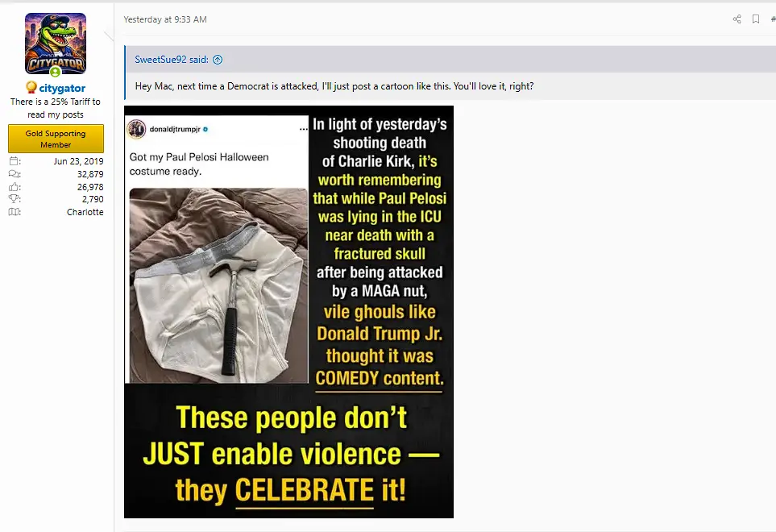Click the Gold Supporting Member banner

tap(56, 139)
